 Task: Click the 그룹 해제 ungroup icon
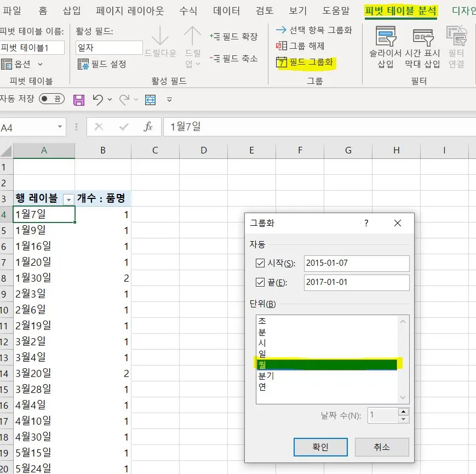pyautogui.click(x=281, y=46)
